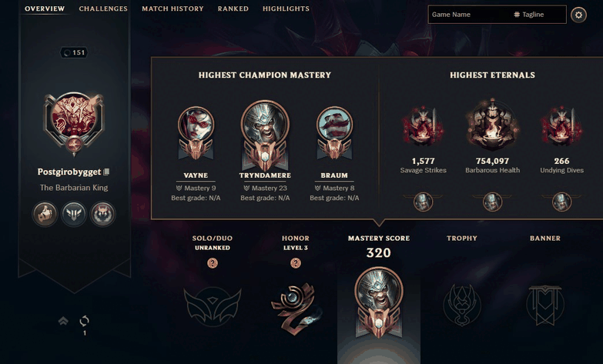603x364 pixels.
Task: Click the Tagline input field
Action: click(540, 15)
